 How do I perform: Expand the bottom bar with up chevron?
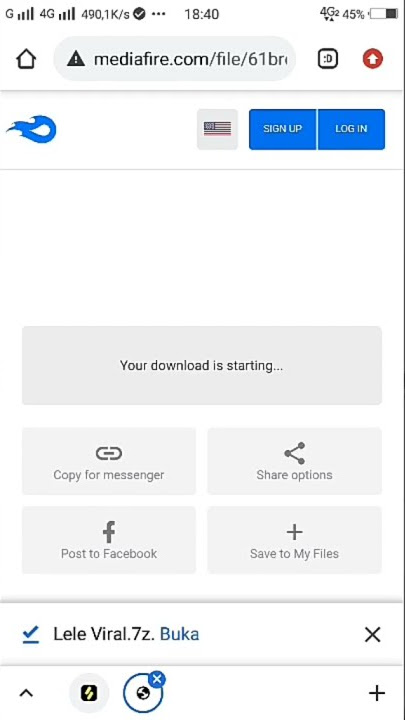(26, 693)
